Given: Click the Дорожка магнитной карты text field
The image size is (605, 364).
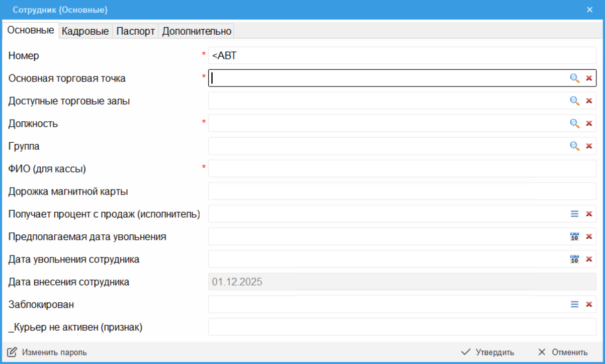Looking at the screenshot, I should [x=401, y=191].
